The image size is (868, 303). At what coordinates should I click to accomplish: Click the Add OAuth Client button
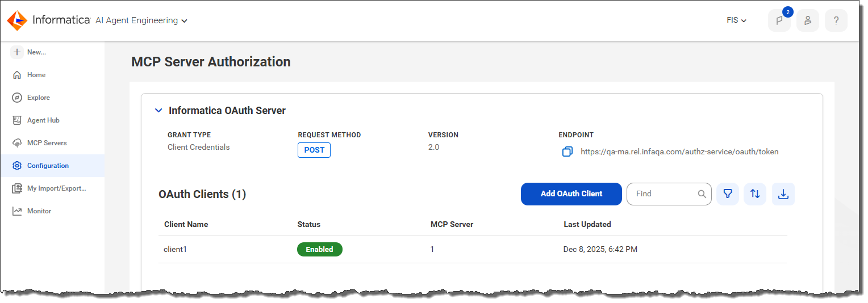571,193
